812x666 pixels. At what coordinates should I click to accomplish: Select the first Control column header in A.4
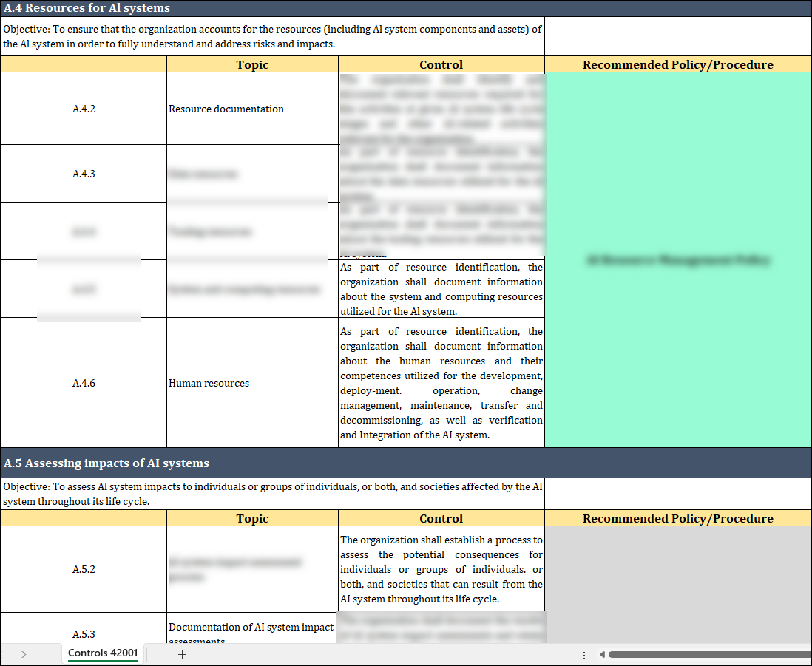pyautogui.click(x=441, y=64)
